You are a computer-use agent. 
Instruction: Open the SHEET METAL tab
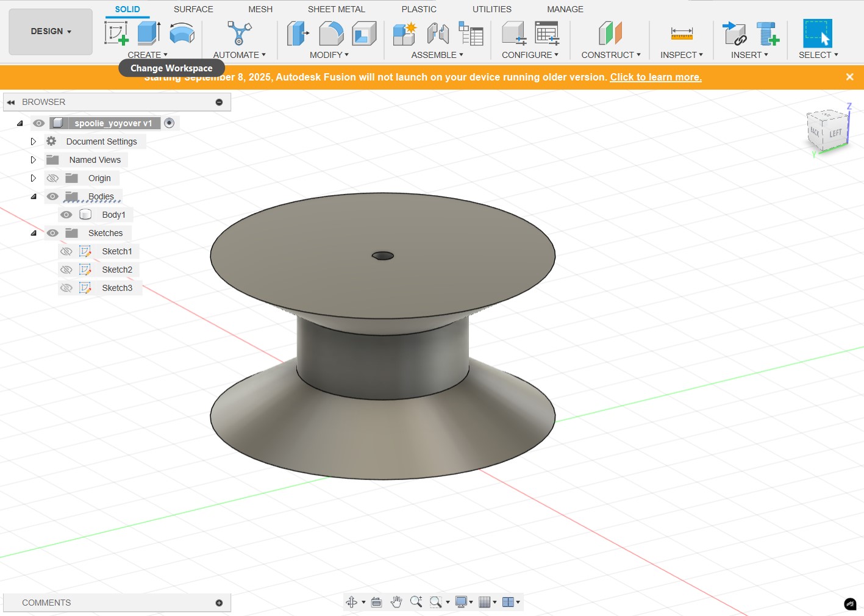click(336, 9)
